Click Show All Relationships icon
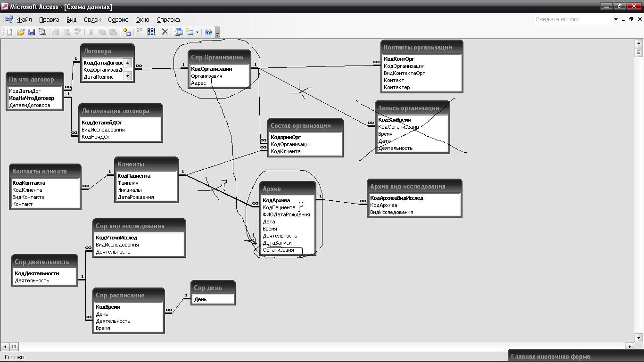 151,32
